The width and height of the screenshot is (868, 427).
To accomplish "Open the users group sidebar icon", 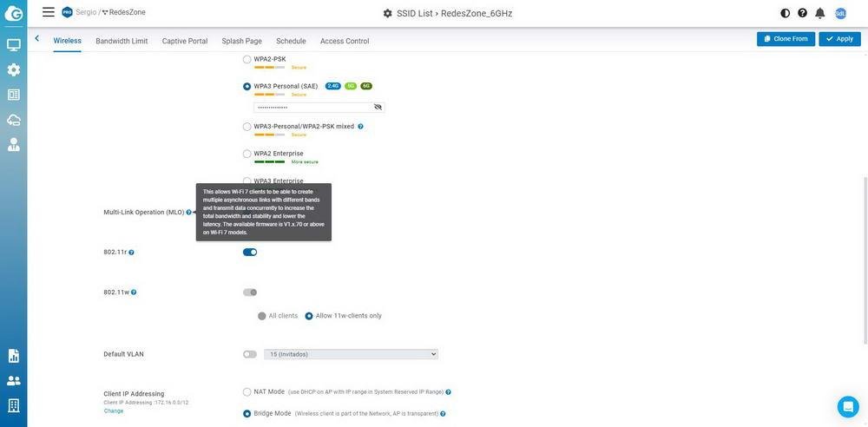I will click(13, 380).
